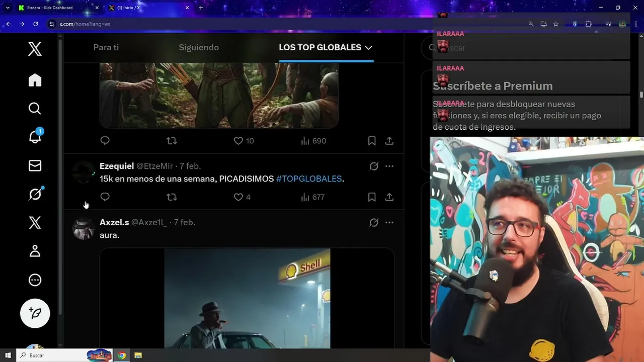Share Ezequiel's post
Image resolution: width=644 pixels, height=362 pixels.
coord(389,197)
